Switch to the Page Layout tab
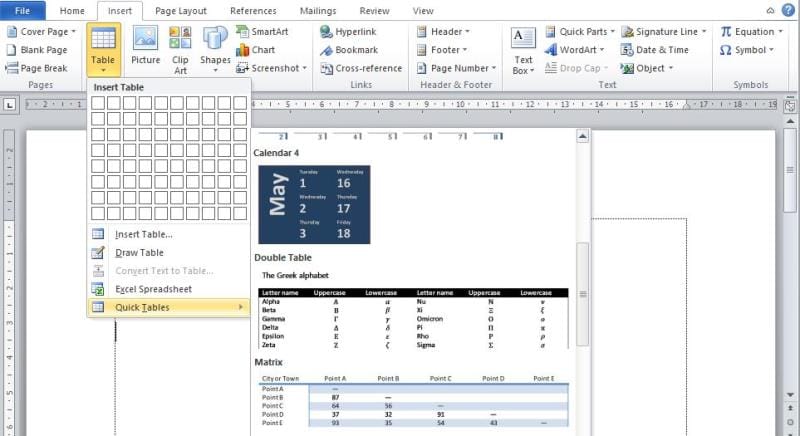The height and width of the screenshot is (436, 800). (181, 11)
